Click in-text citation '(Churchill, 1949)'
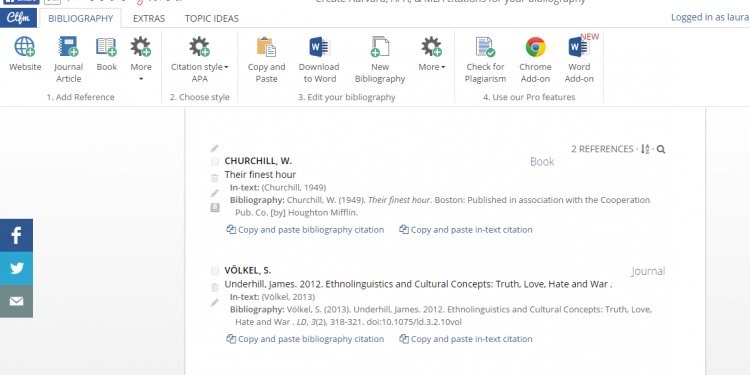750x375 pixels. (294, 188)
